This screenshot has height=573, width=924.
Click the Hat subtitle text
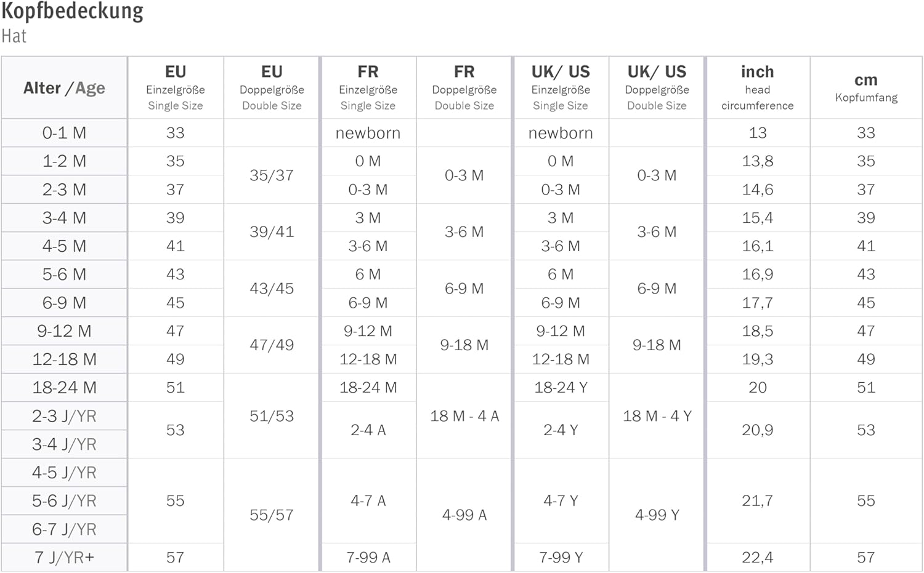tap(14, 36)
